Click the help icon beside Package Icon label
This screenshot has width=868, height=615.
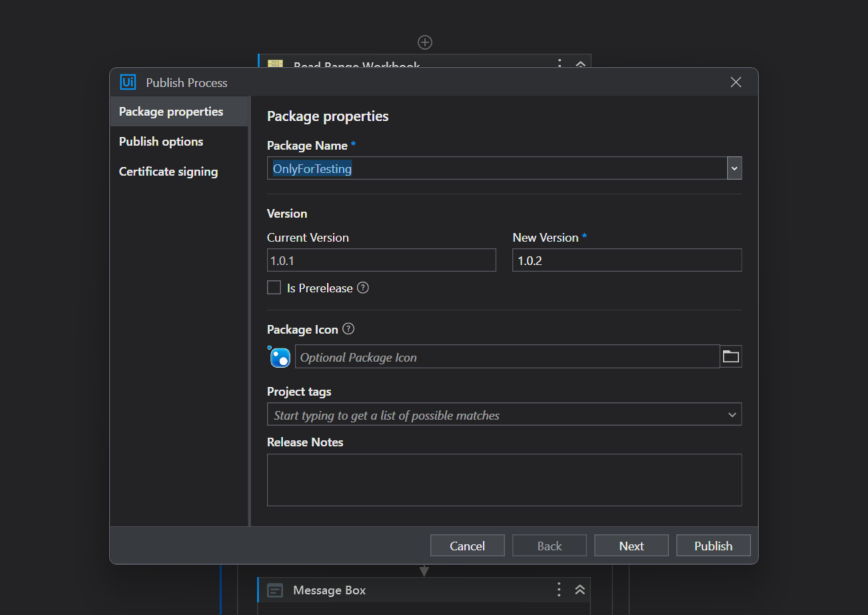tap(348, 329)
